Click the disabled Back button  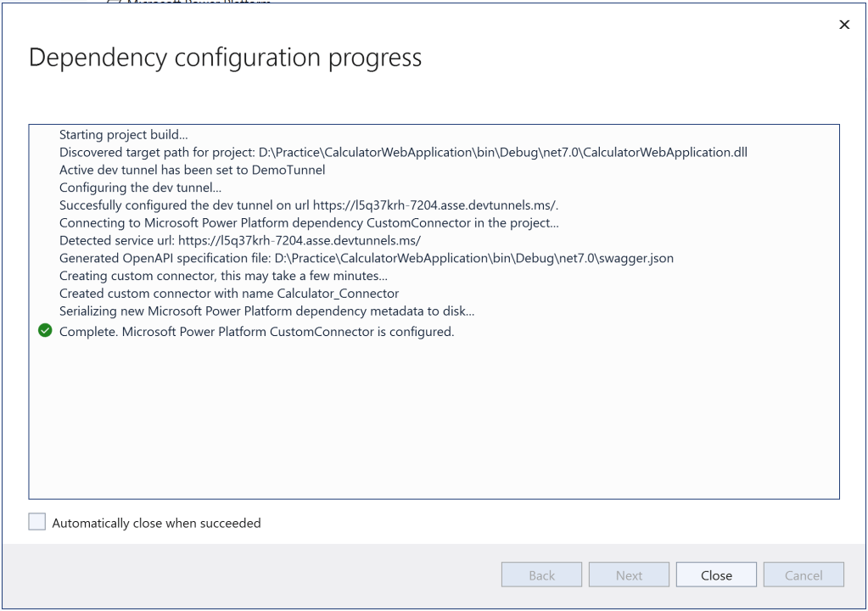tap(541, 575)
